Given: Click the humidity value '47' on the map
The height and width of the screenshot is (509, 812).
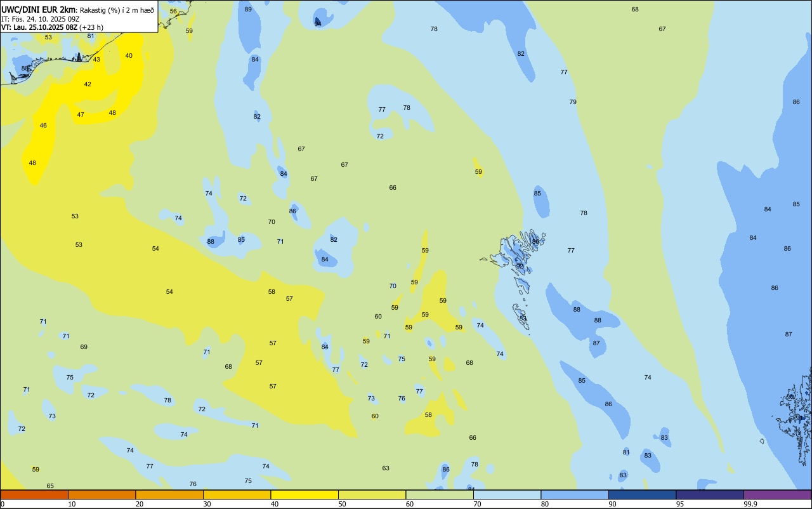Looking at the screenshot, I should click(81, 115).
